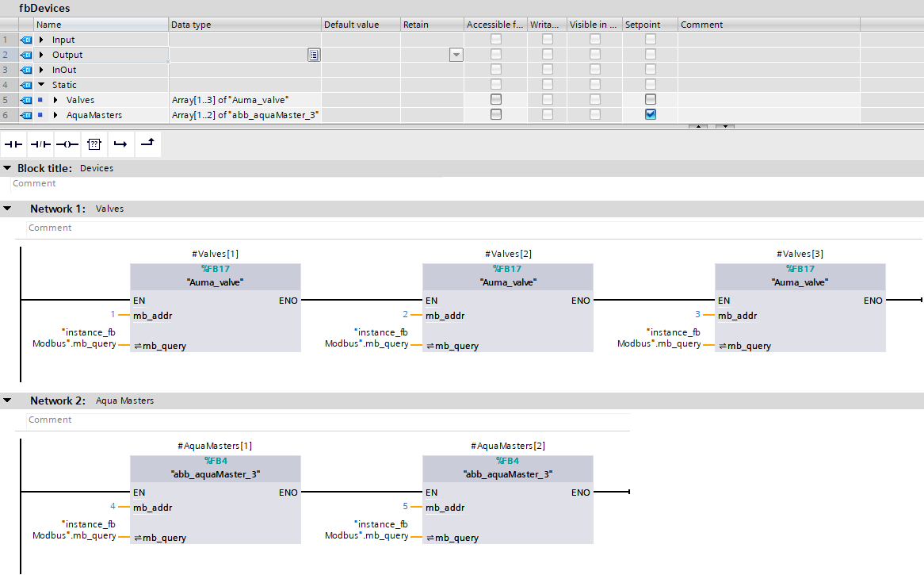Insert a normally open contact
Screen dimensions: 924x575
(x=13, y=144)
